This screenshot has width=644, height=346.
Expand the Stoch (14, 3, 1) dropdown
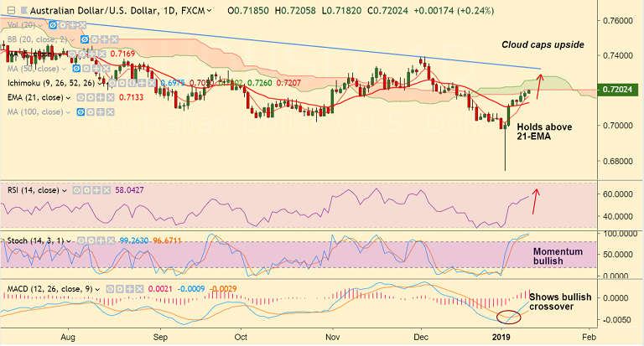[69, 241]
